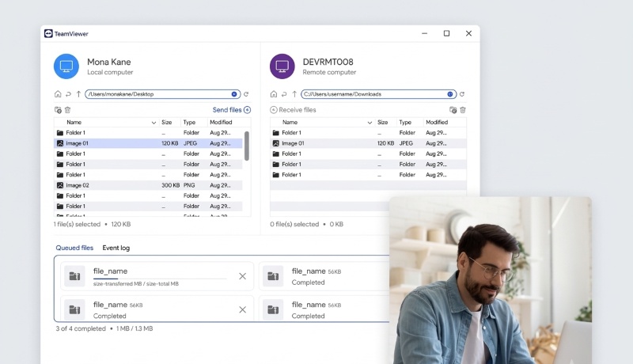Screen dimensions: 633x364
Task: Delete selected local file with trash icon
Action: pyautogui.click(x=68, y=110)
